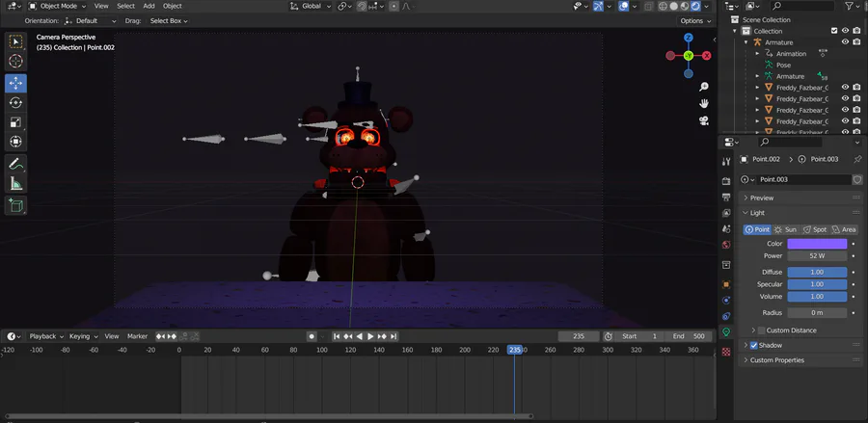This screenshot has height=423, width=868.
Task: Toggle viewport gizmos display
Action: (598, 6)
